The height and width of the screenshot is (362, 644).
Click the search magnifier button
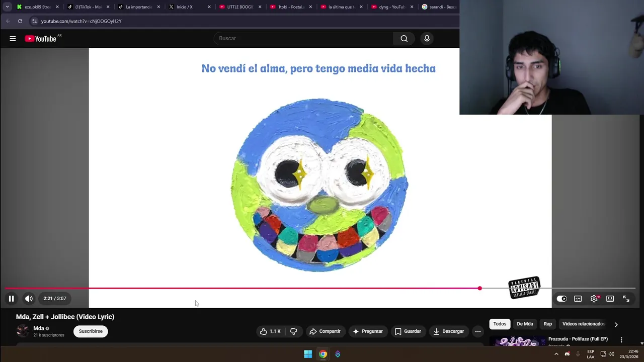(404, 39)
